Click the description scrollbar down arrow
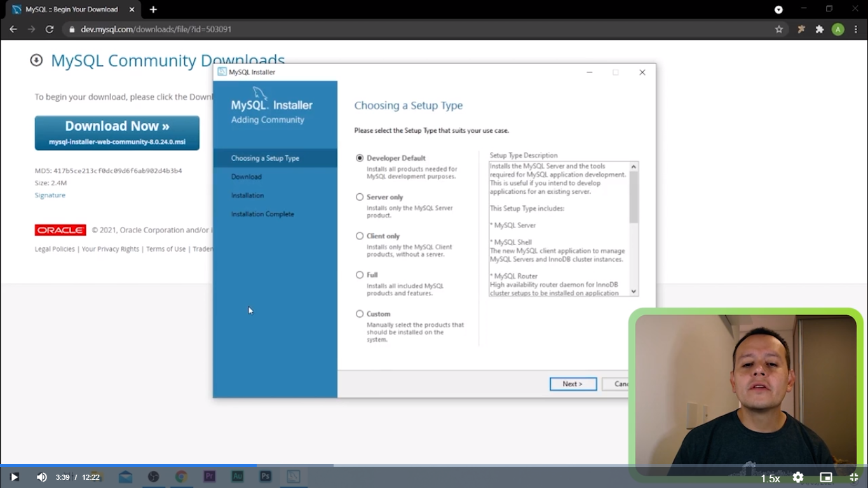 pyautogui.click(x=634, y=292)
